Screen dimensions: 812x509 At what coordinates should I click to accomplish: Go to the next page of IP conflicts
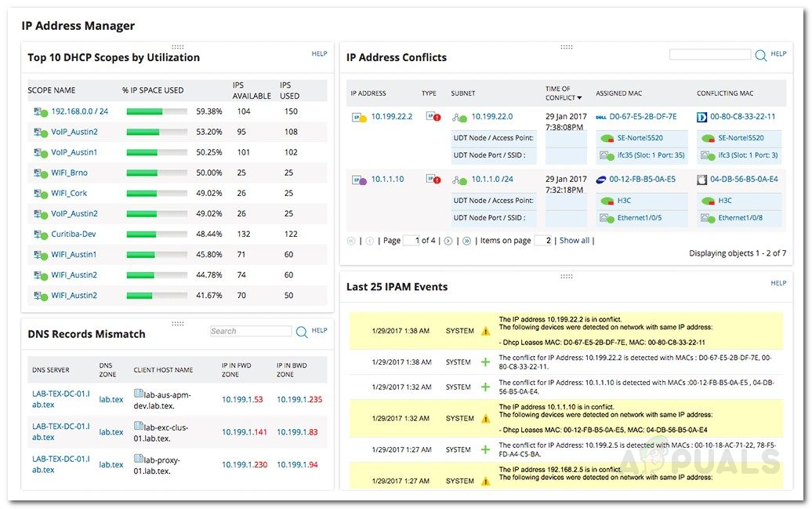447,240
